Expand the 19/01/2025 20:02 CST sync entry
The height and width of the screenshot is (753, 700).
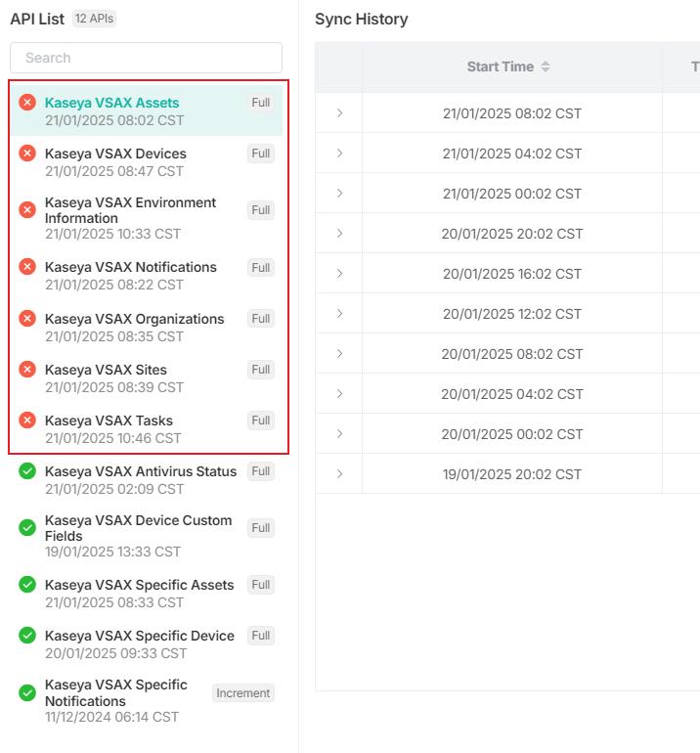[x=339, y=474]
